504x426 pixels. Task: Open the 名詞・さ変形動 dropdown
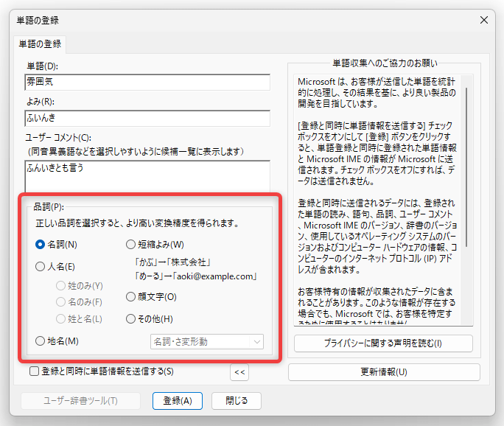207,341
